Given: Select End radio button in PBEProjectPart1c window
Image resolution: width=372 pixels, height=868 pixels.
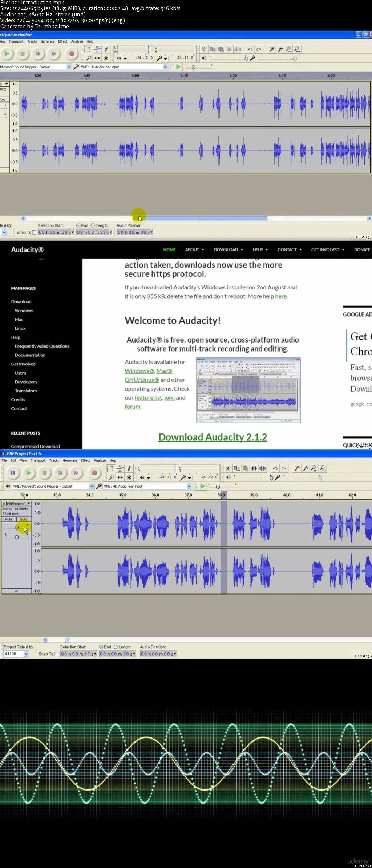Looking at the screenshot, I should tap(101, 647).
